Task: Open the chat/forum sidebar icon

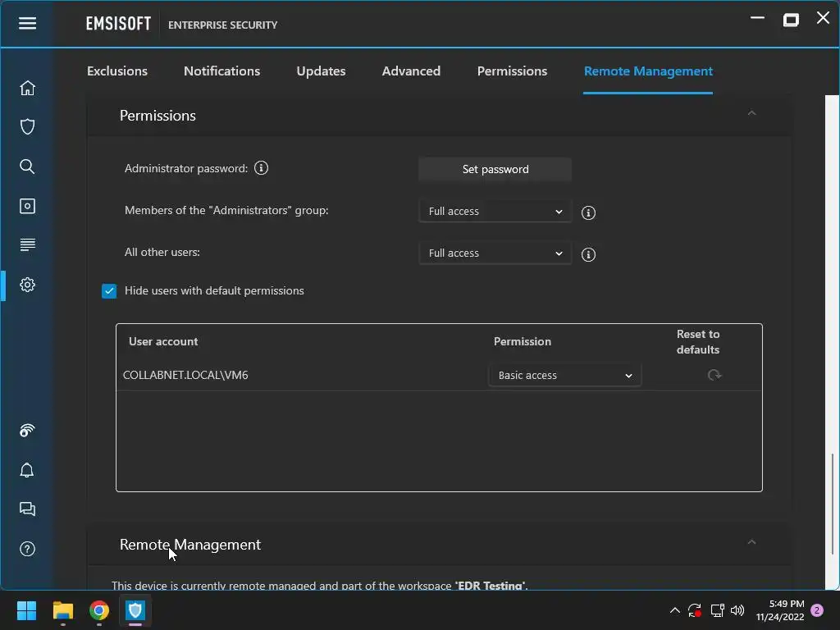Action: [27, 509]
